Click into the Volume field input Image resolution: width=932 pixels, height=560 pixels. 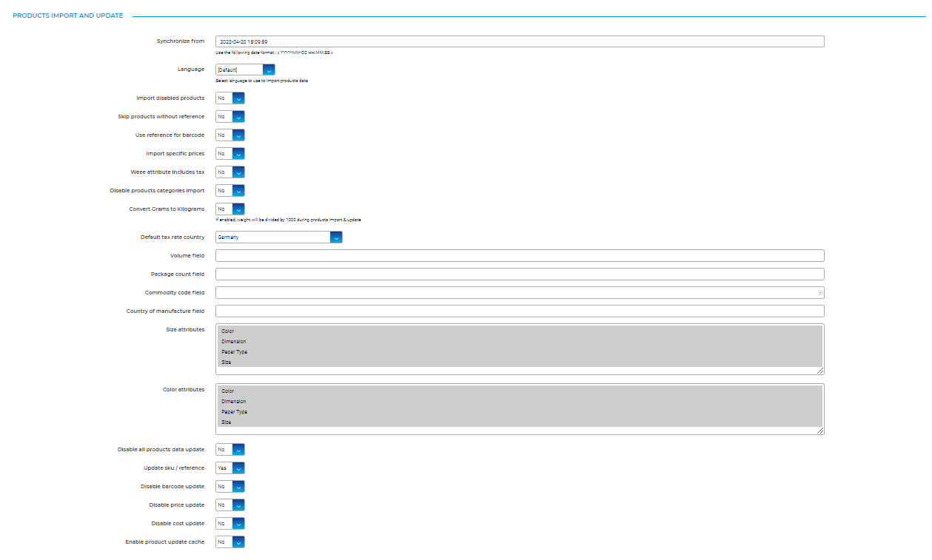pos(518,256)
